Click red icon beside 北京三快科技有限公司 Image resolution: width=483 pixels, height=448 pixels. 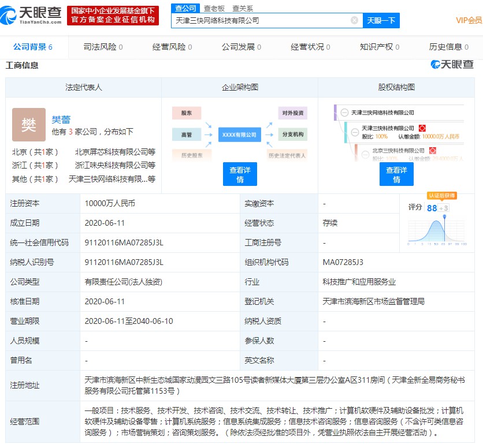pyautogui.click(x=433, y=151)
